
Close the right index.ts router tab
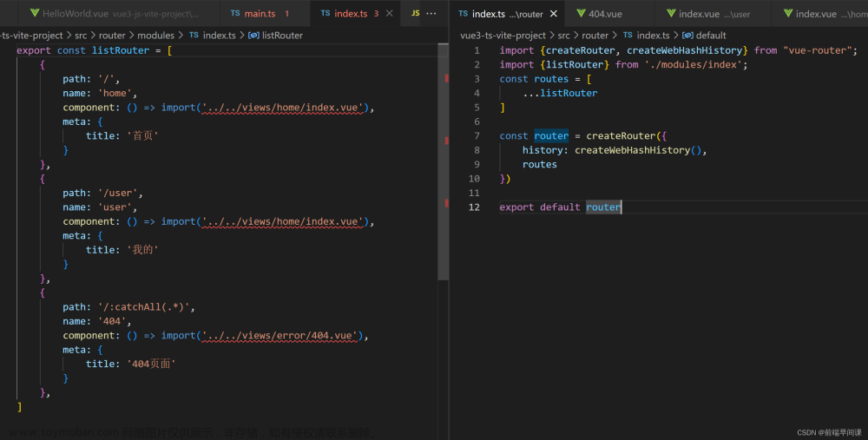click(554, 13)
